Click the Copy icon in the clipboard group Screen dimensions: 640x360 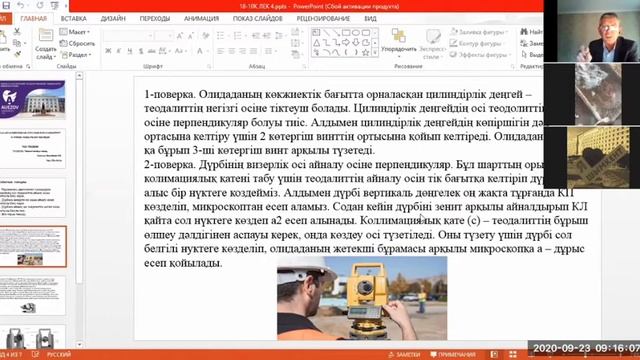coord(17,42)
